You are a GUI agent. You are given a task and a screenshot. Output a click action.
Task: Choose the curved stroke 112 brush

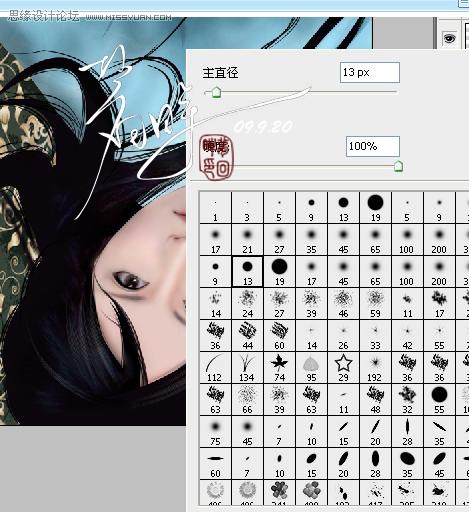pyautogui.click(x=215, y=368)
